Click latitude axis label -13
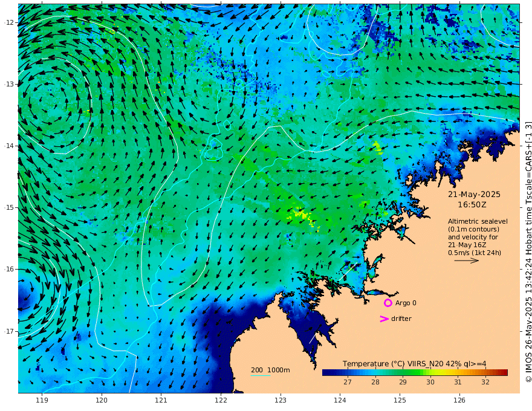Viewport: 532px width, 411px height. point(10,84)
